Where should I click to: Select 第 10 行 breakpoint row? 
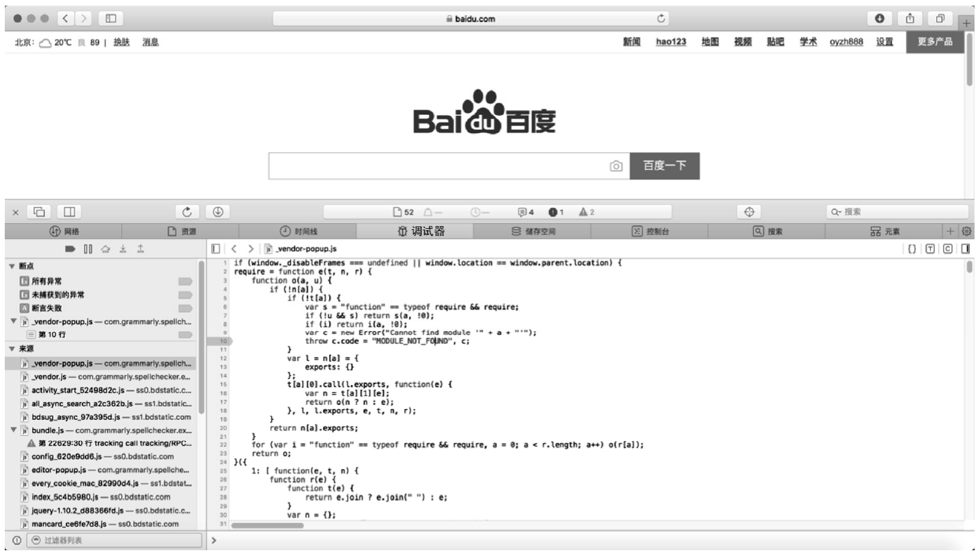pyautogui.click(x=101, y=335)
